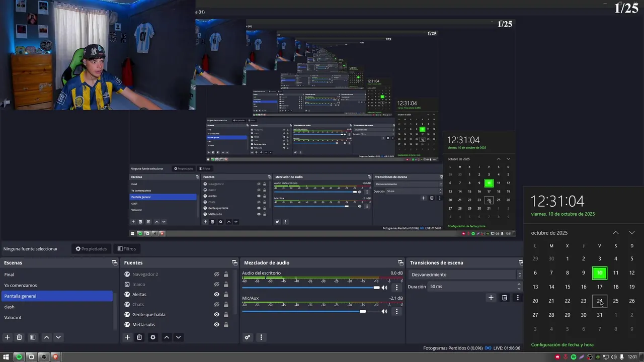Open Filtros button

(127, 249)
